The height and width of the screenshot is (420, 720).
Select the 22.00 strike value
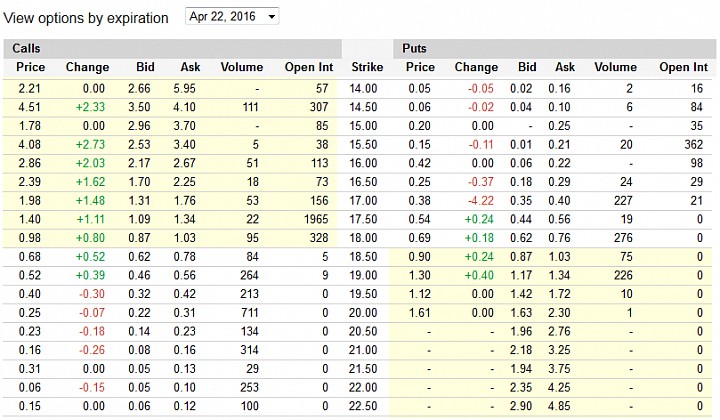[x=363, y=387]
